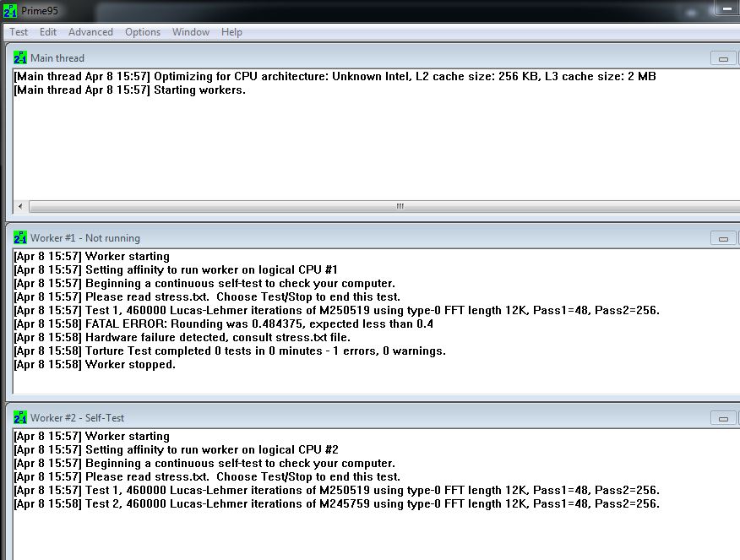The width and height of the screenshot is (740, 560).
Task: Click the 'Optimizing for CPU architecture' log line
Action: 335,76
